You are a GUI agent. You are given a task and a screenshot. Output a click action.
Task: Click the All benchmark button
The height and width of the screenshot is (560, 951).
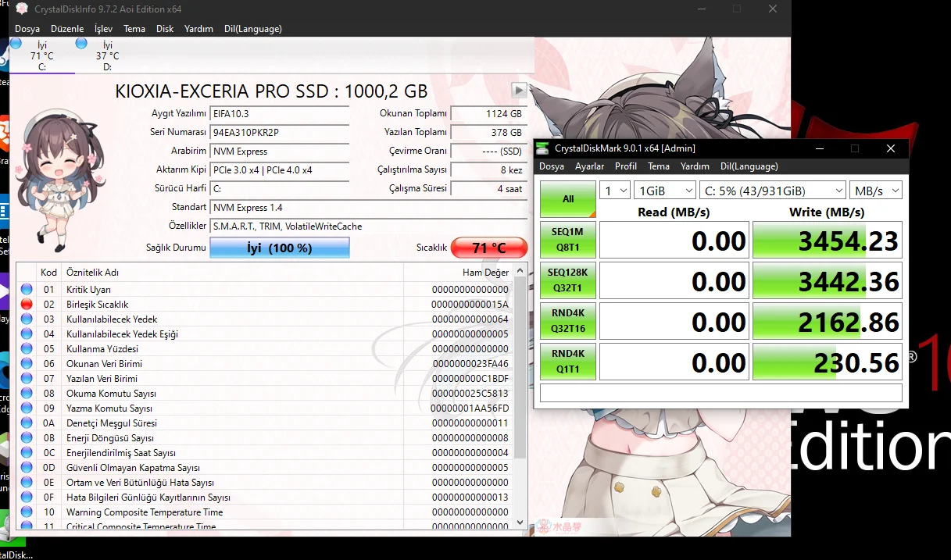point(568,199)
